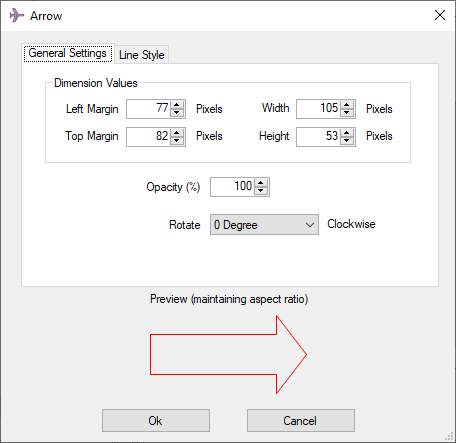Click the Height label
The width and height of the screenshot is (456, 443).
tap(274, 136)
